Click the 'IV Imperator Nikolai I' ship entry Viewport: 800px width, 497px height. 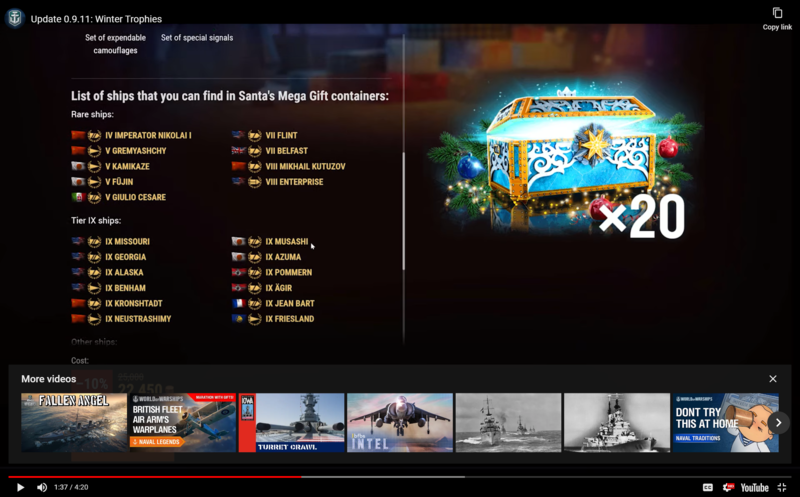132,135
